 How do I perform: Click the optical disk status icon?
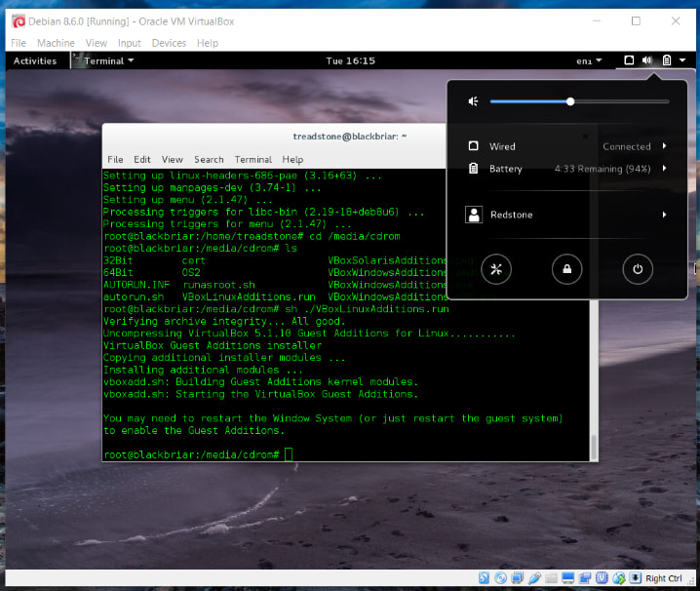[x=500, y=578]
